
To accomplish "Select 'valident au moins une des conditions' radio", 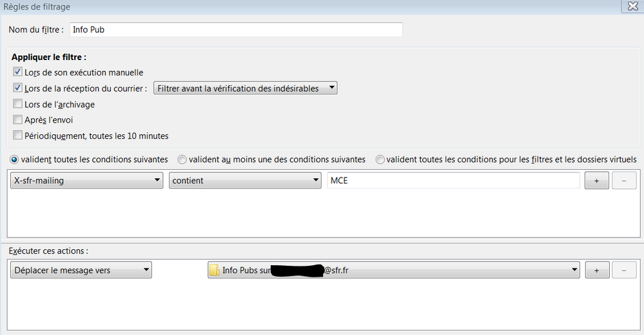I will tap(182, 159).
